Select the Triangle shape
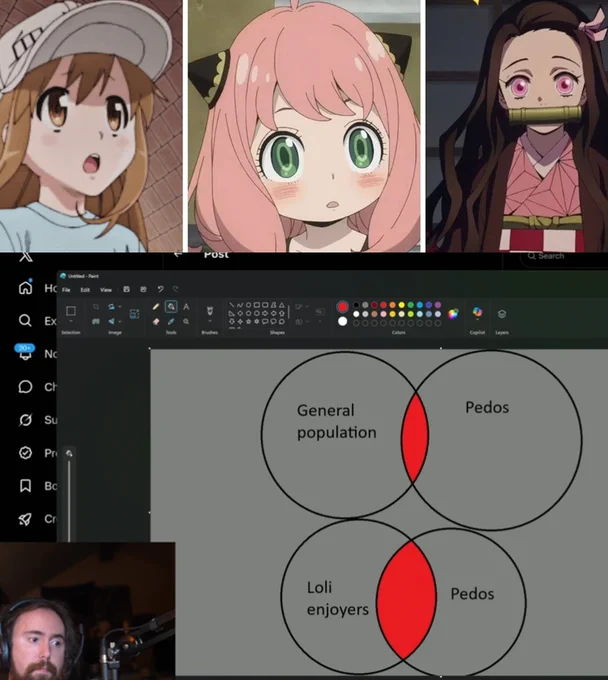This screenshot has height=680, width=608. click(282, 305)
